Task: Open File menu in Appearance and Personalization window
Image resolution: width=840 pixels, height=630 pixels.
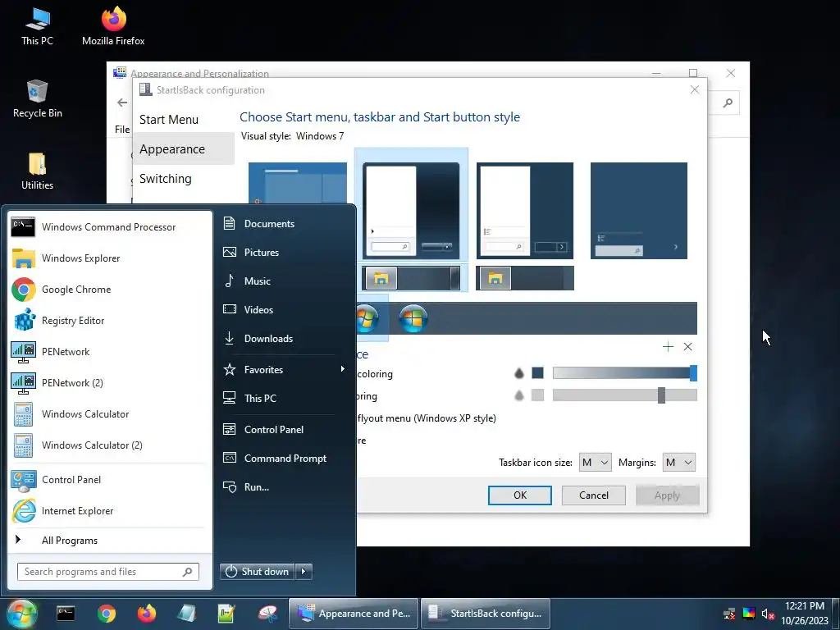Action: click(x=122, y=129)
